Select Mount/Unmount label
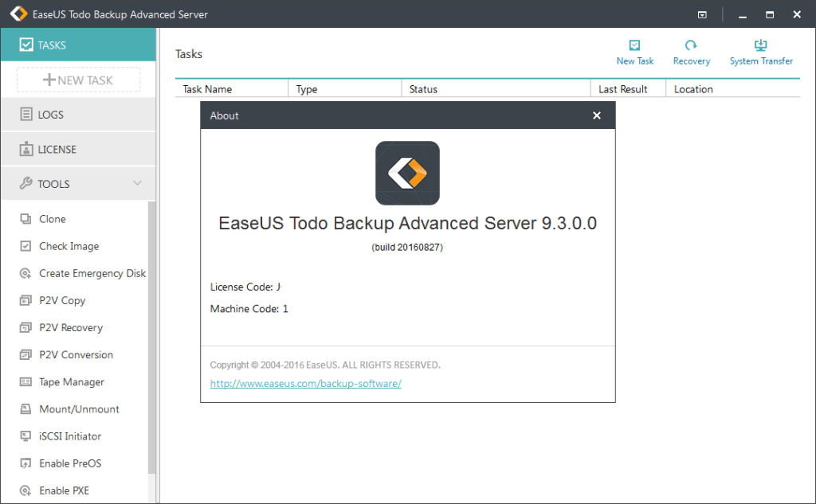Image resolution: width=816 pixels, height=504 pixels. (x=79, y=408)
